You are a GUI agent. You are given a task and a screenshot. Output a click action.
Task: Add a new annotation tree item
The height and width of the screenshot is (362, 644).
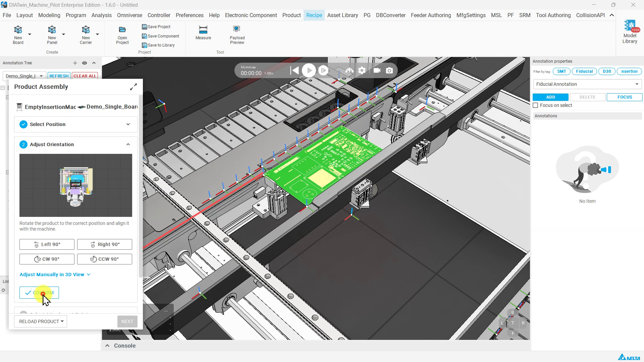(75, 63)
